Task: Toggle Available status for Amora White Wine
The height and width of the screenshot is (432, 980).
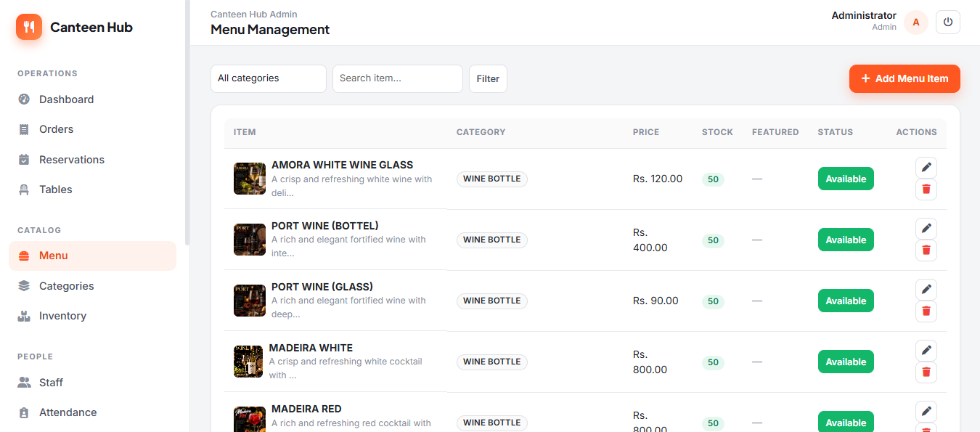Action: (846, 179)
